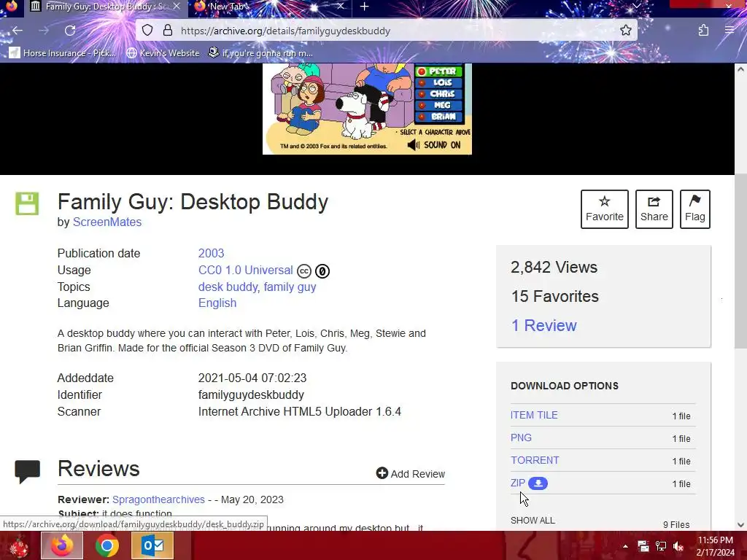Image resolution: width=747 pixels, height=560 pixels.
Task: Favorite this item with the star button
Action: [x=605, y=209]
